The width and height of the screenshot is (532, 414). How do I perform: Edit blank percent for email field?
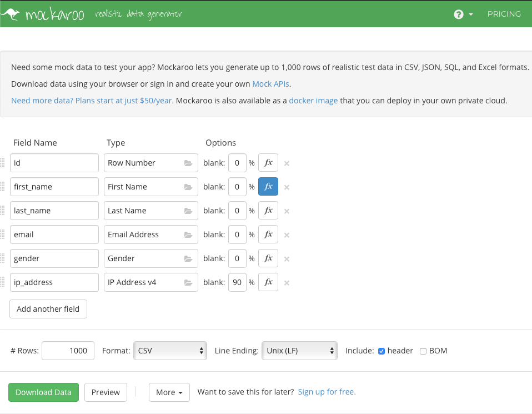[x=237, y=235]
